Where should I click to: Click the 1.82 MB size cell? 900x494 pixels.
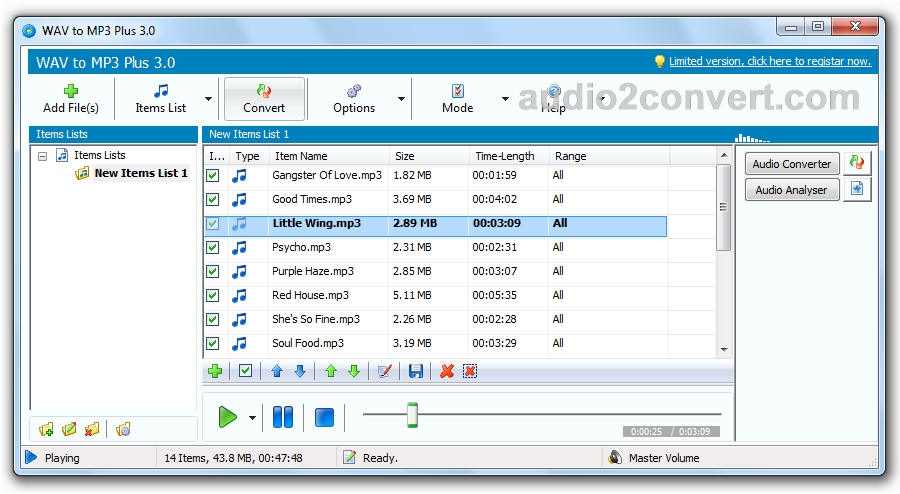point(412,175)
